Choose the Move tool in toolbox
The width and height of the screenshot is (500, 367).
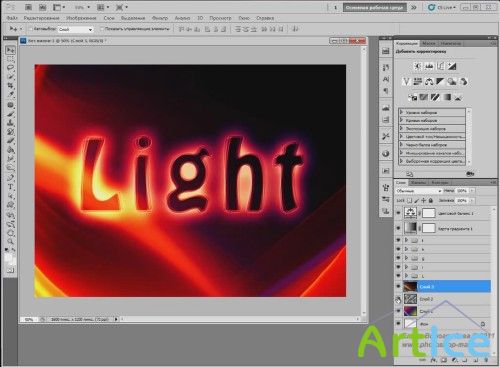11,50
